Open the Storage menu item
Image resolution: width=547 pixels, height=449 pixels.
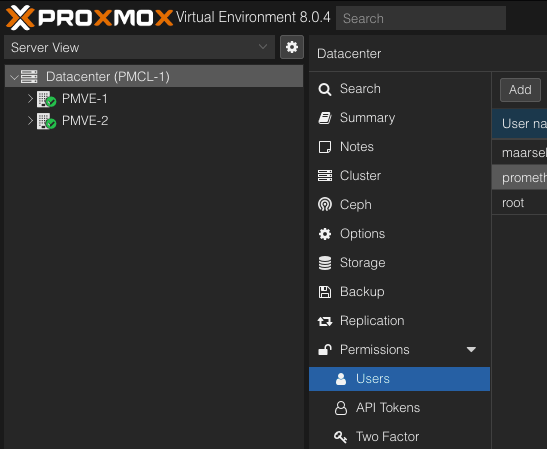(x=399, y=263)
